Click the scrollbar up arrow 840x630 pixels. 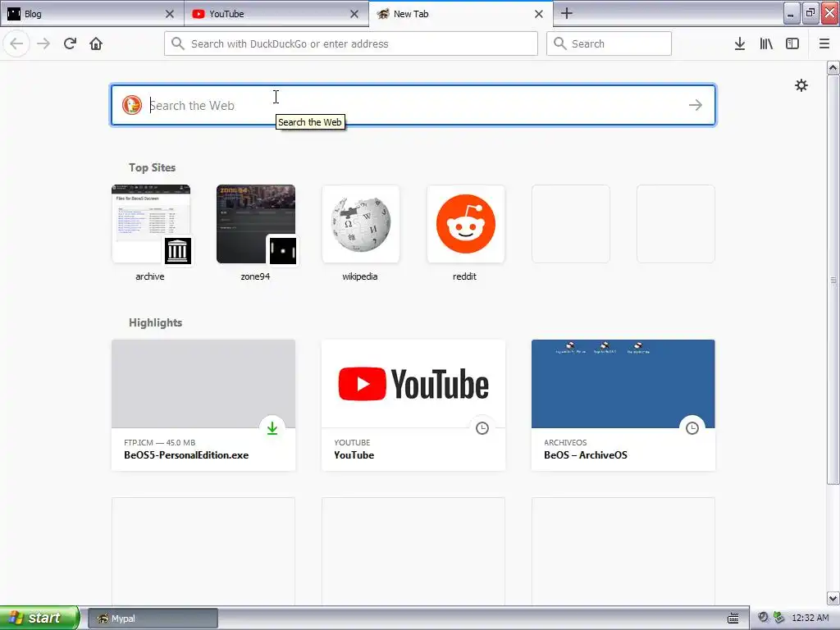point(833,67)
